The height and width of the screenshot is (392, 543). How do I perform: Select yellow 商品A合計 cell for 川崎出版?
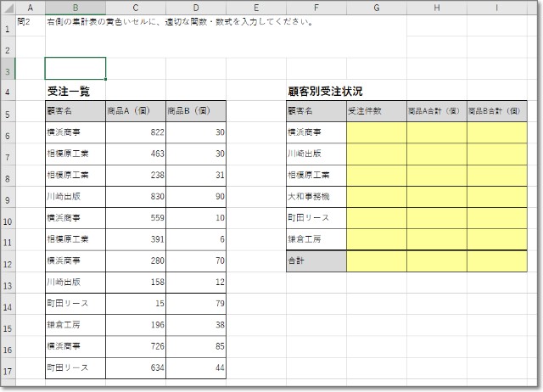coord(436,154)
